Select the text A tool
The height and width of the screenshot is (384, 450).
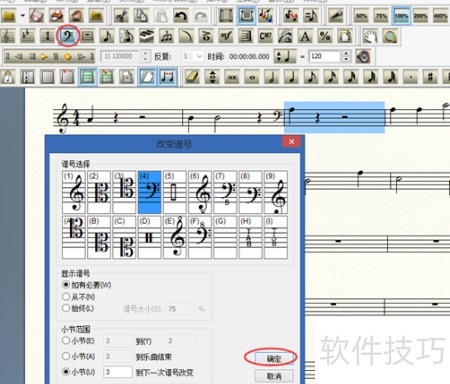(x=305, y=36)
